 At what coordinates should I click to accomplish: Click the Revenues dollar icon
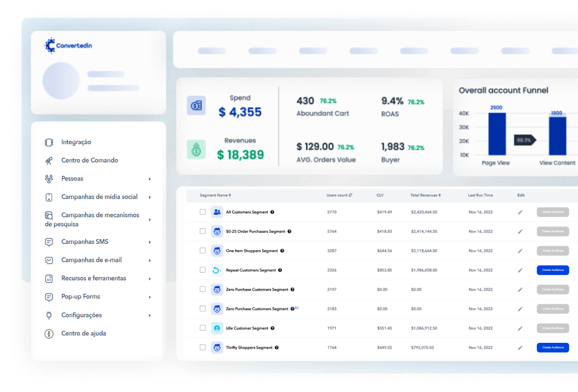click(x=196, y=149)
